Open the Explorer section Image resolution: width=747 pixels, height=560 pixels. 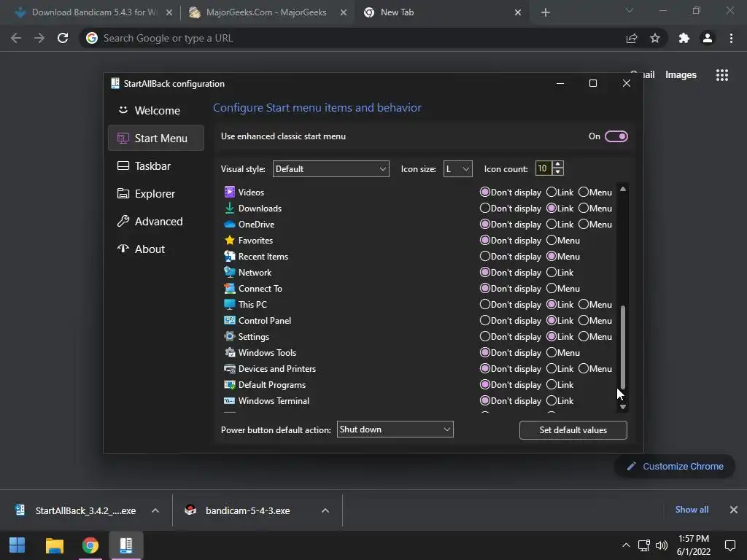coord(156,193)
